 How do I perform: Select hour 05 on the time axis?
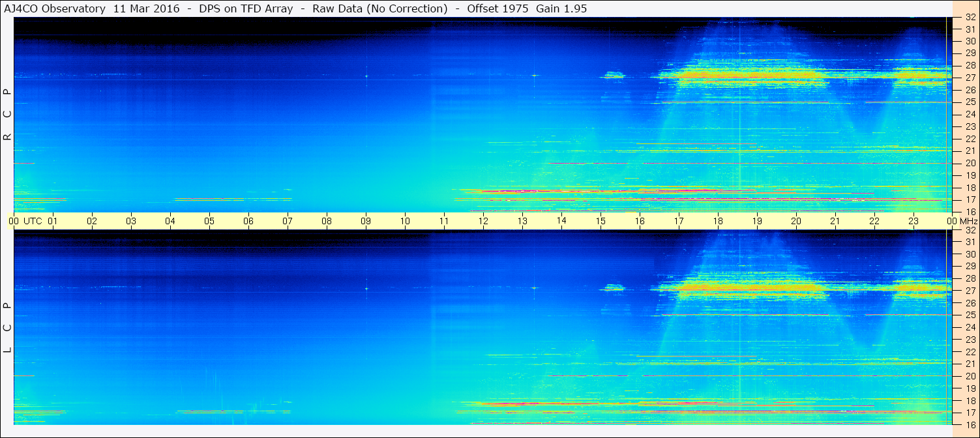pyautogui.click(x=209, y=221)
